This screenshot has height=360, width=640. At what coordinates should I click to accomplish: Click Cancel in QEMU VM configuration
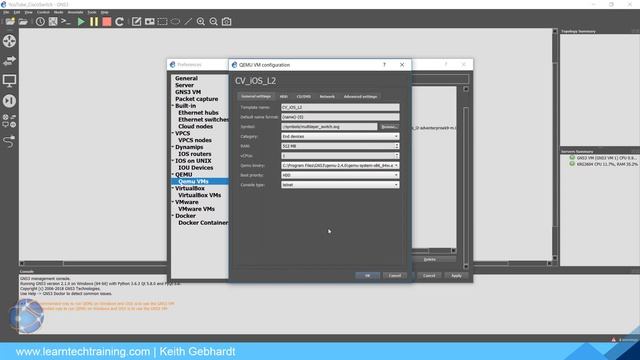point(395,276)
